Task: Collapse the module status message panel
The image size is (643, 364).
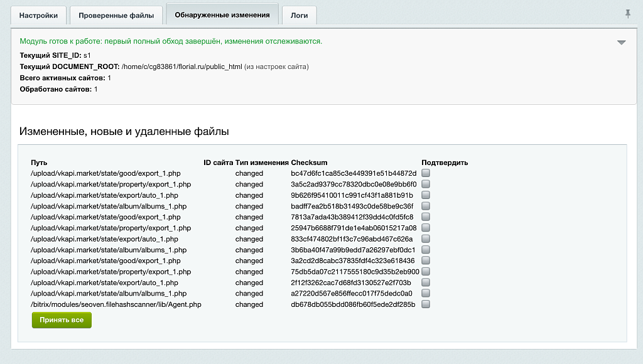Action: (622, 41)
